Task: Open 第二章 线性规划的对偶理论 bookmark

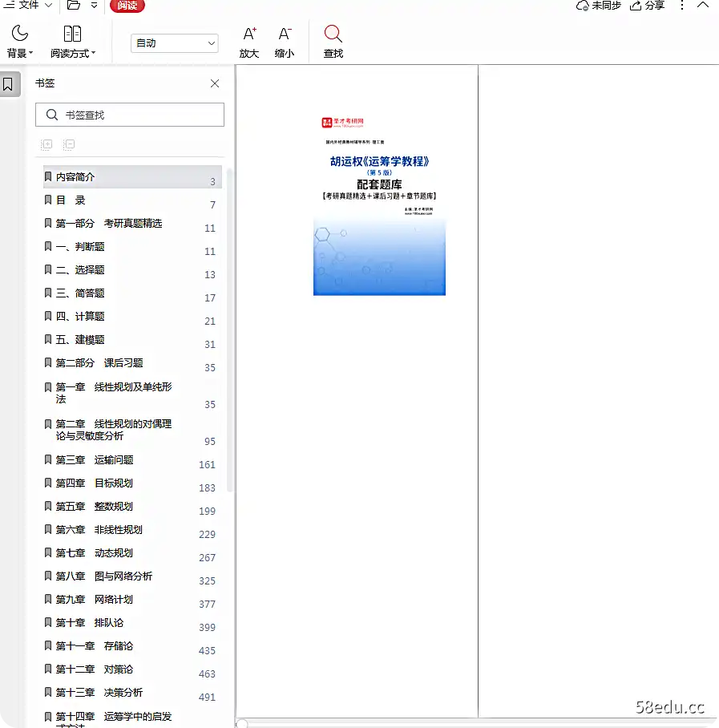Action: coord(132,430)
